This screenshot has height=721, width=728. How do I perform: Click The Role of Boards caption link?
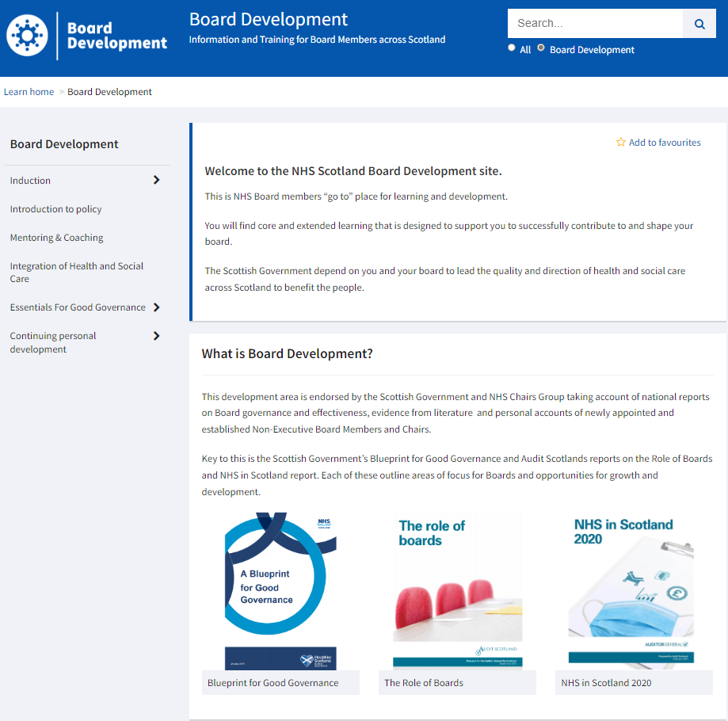[424, 683]
